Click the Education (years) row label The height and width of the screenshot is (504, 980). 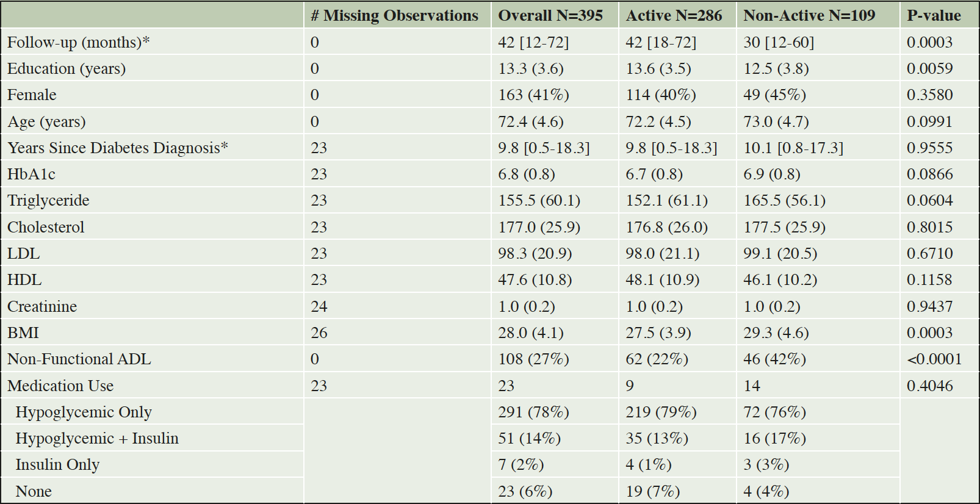pos(67,69)
